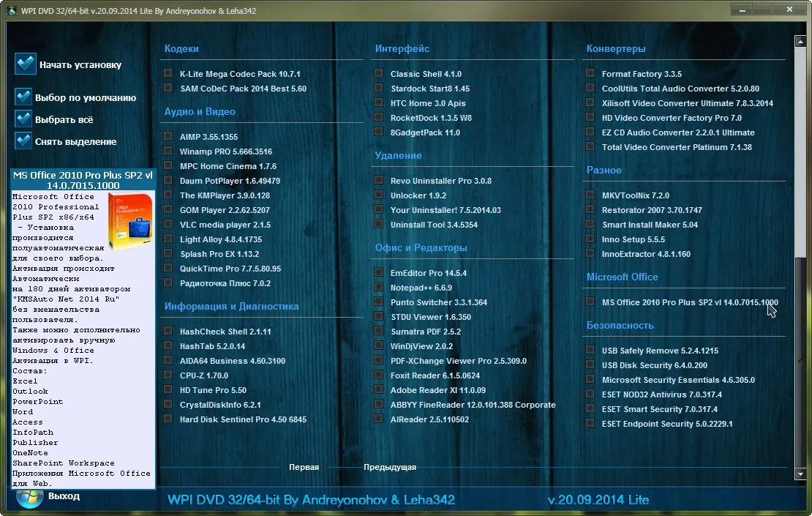Click the Smart Install Maker 5.04 label

[x=650, y=225]
